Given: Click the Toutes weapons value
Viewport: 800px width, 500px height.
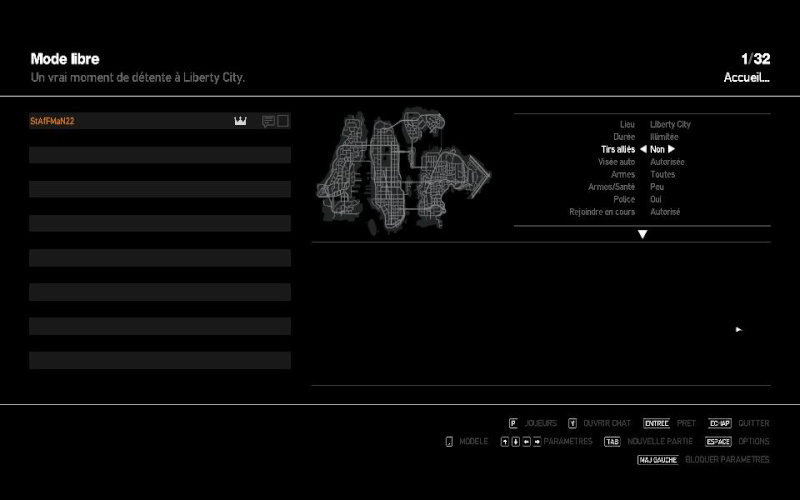Looking at the screenshot, I should pyautogui.click(x=662, y=174).
